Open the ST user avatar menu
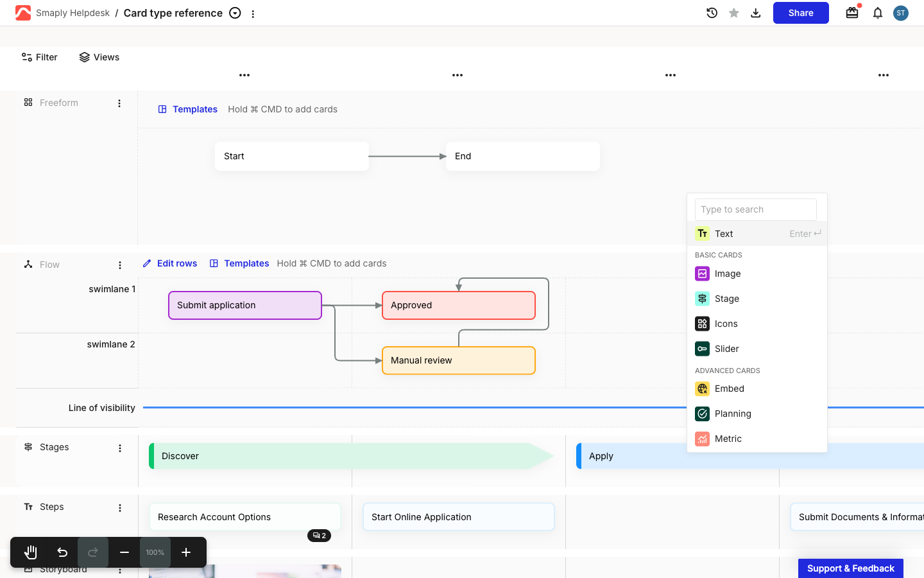The width and height of the screenshot is (924, 578). coord(901,13)
